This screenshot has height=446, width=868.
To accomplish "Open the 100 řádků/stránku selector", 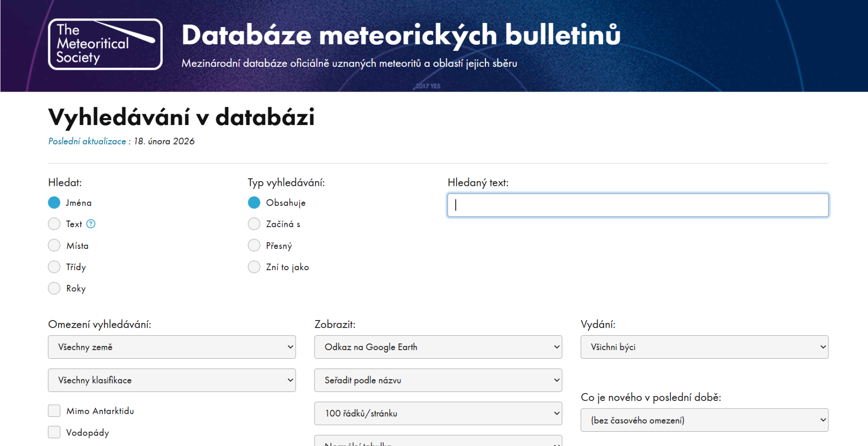I will point(438,413).
